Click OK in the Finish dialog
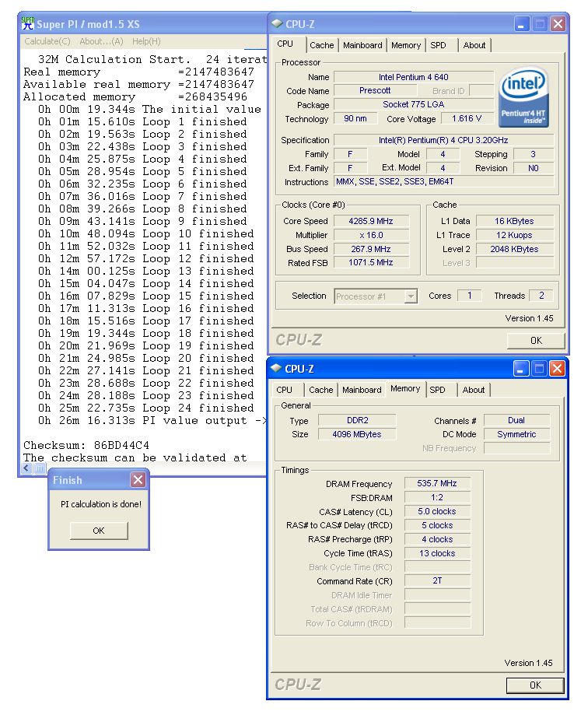This screenshot has width=588, height=715. pyautogui.click(x=99, y=531)
